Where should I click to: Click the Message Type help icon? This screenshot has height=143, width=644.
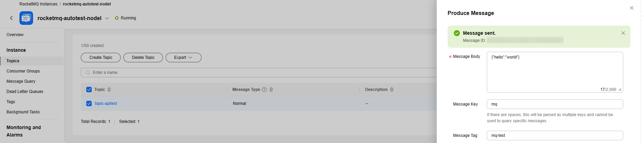pyautogui.click(x=264, y=90)
